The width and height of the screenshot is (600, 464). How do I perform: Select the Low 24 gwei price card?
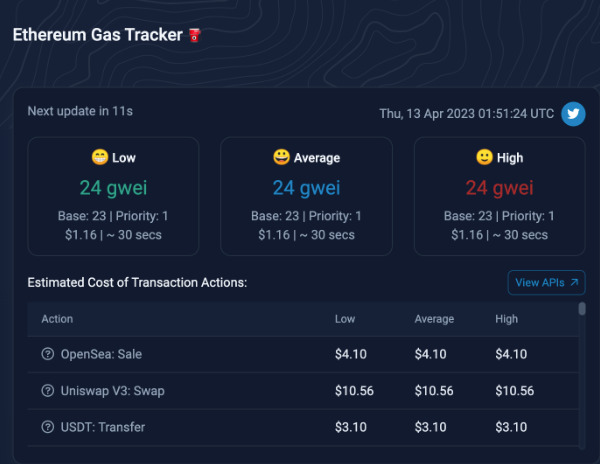point(113,196)
